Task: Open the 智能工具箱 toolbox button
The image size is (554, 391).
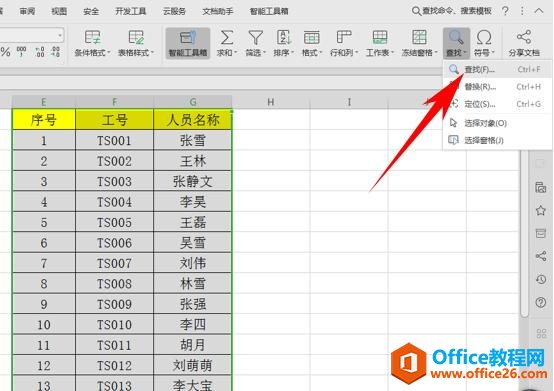Action: tap(188, 43)
